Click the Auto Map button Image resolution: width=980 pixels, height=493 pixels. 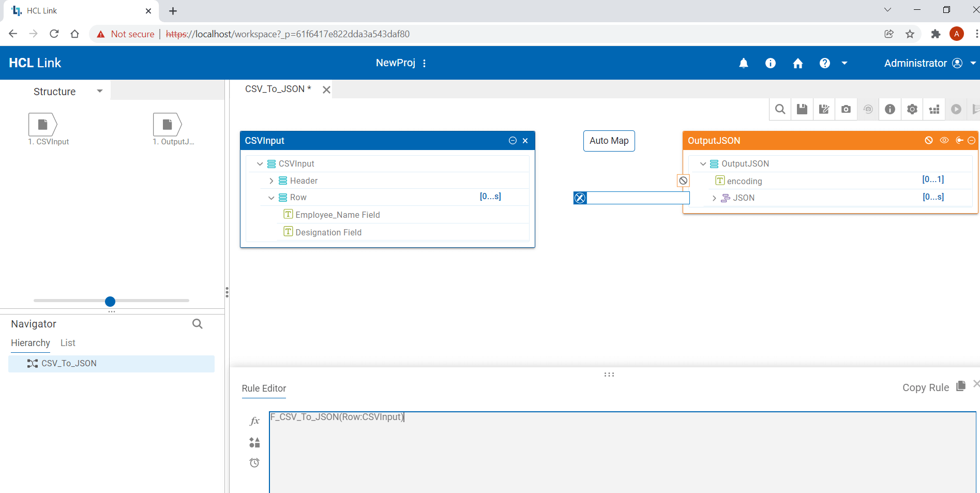coord(609,141)
